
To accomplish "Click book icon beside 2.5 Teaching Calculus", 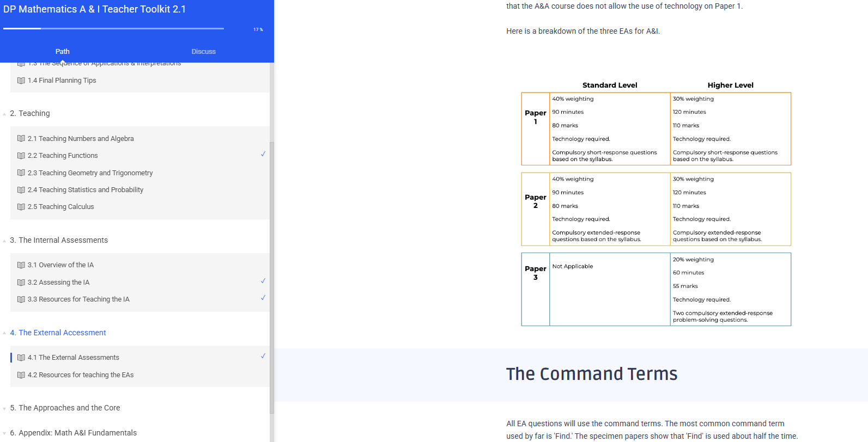I will pos(21,207).
